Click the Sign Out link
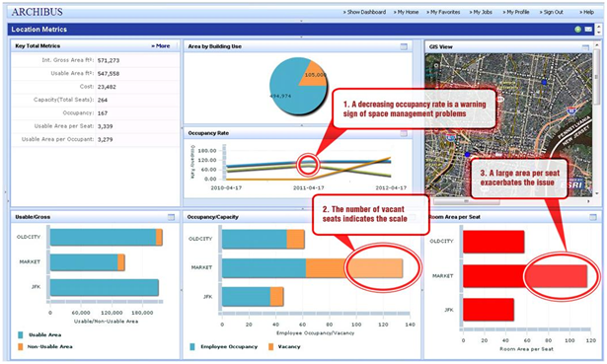 coord(552,13)
